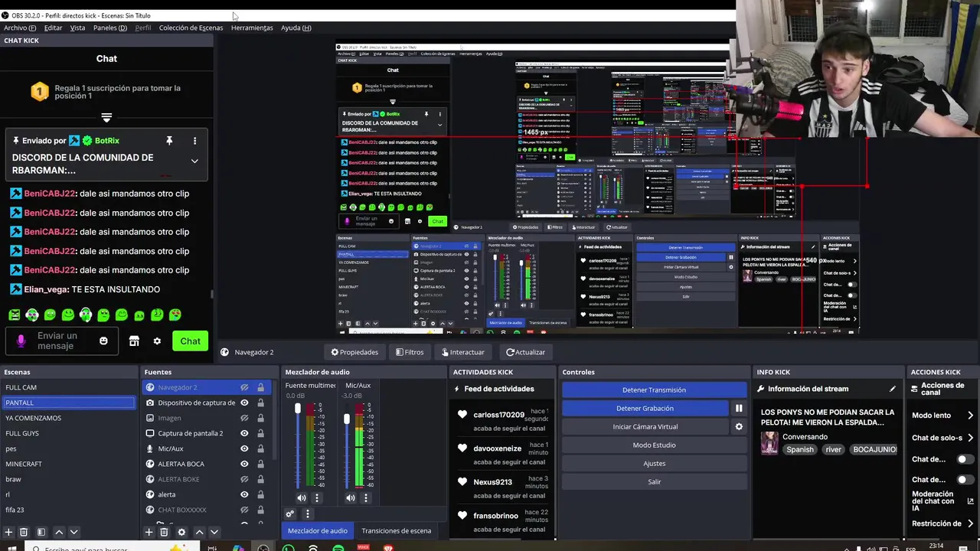Enable the first Chat de... toggle switch
980x551 pixels.
[x=966, y=460]
